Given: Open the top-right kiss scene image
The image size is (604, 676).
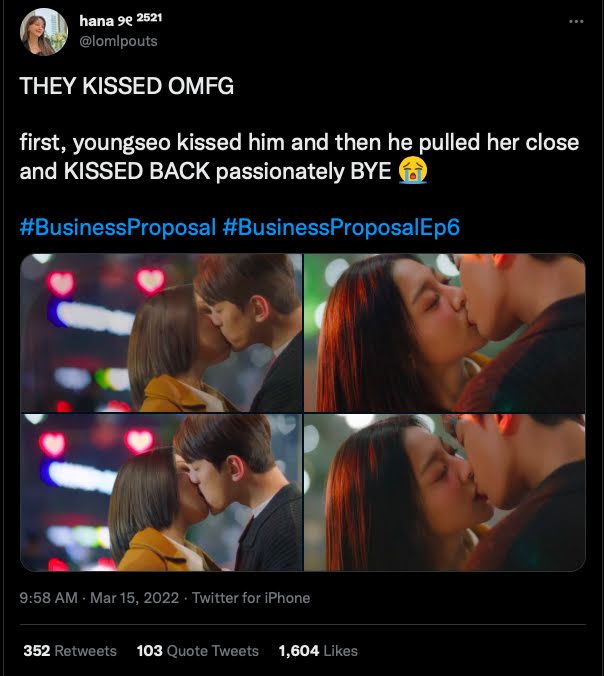Looking at the screenshot, I should coord(445,333).
